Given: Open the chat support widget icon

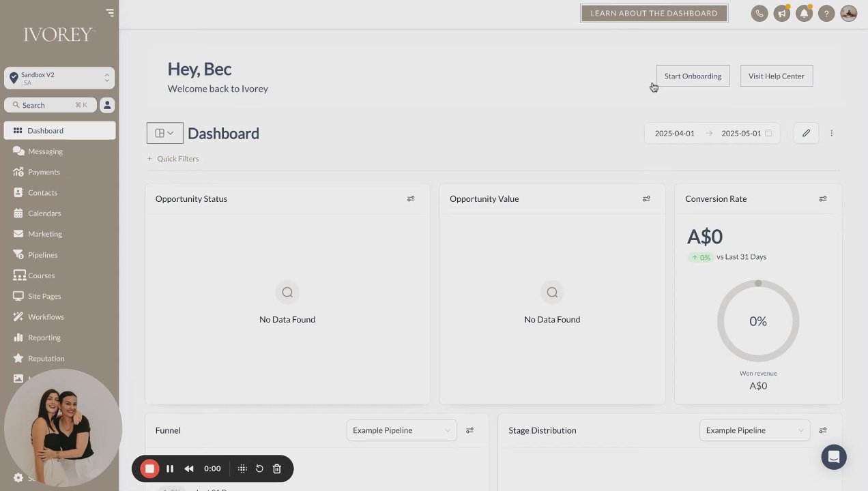Looking at the screenshot, I should click(x=834, y=457).
